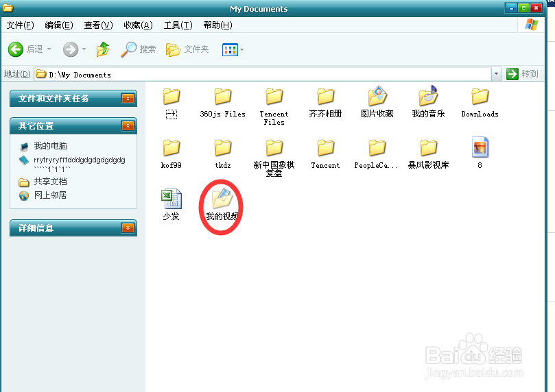Viewport: 555px width, 392px height.
Task: Select the 暴风影视库 folder
Action: (428, 154)
